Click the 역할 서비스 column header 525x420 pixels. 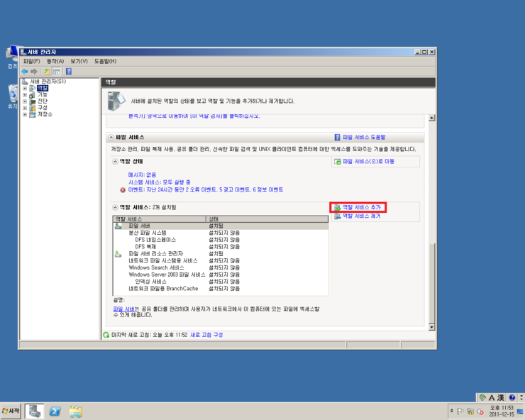[160, 219]
